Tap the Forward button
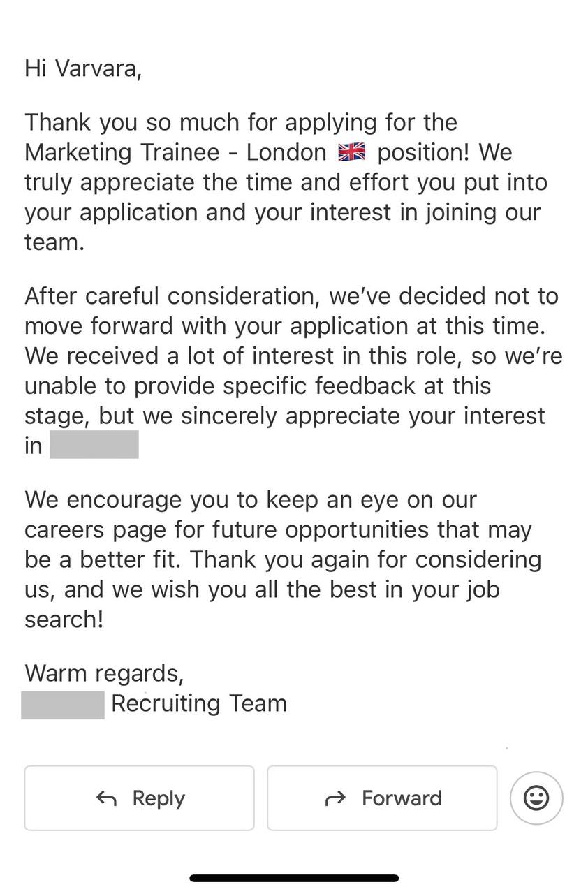 (382, 798)
